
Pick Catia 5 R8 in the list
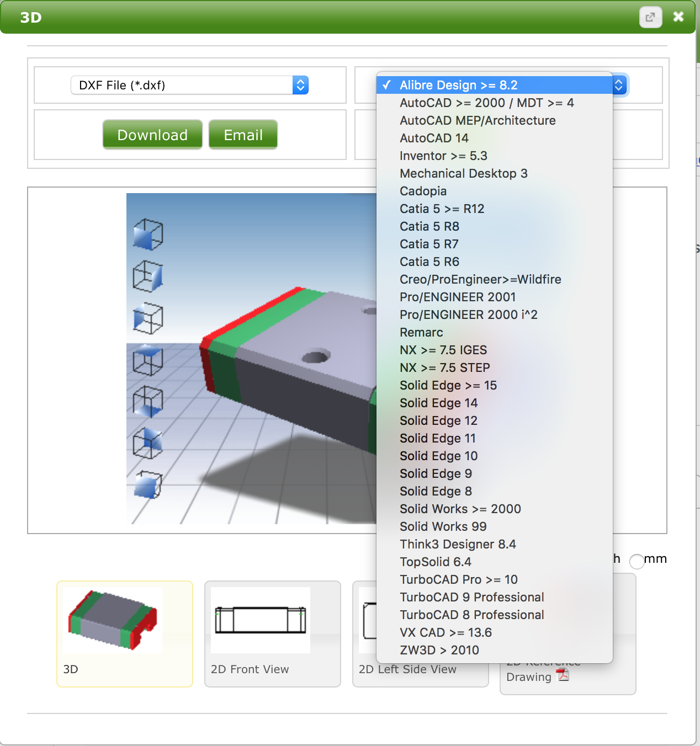tap(429, 226)
